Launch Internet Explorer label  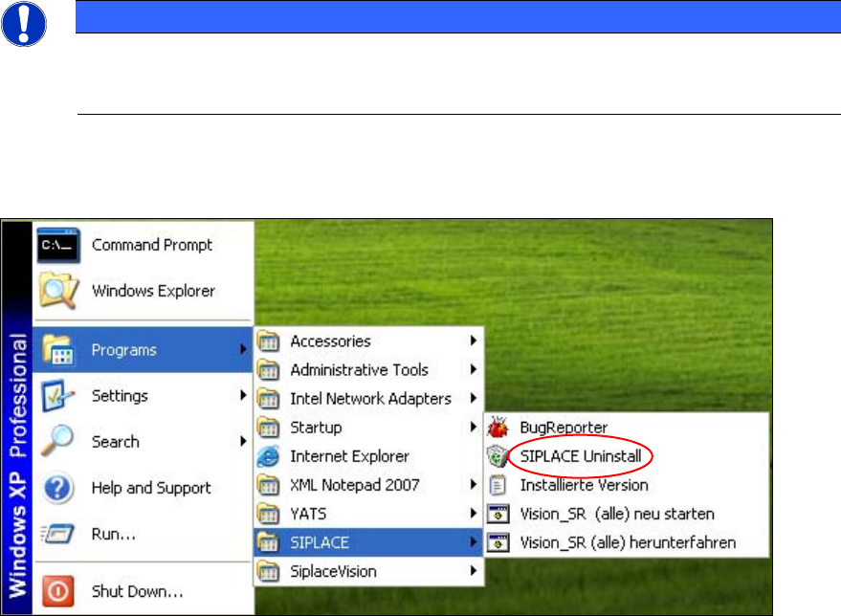(350, 456)
